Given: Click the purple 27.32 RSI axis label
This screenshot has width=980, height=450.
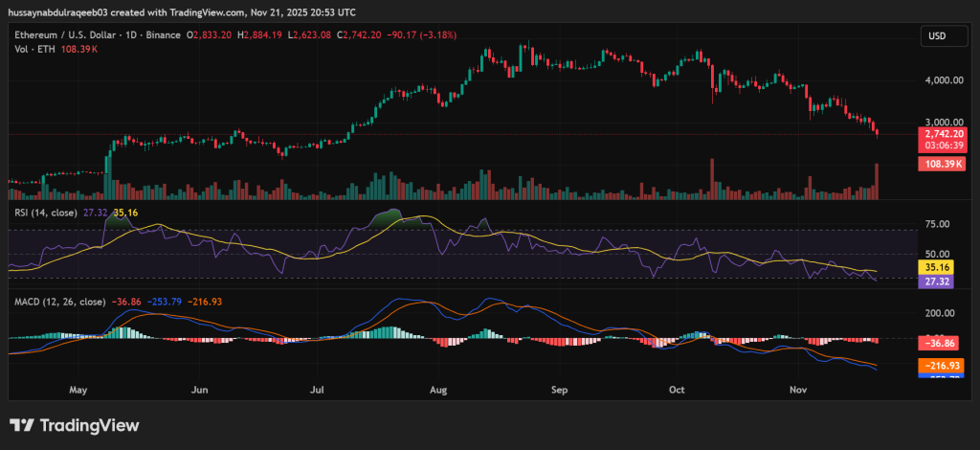Looking at the screenshot, I should tap(934, 282).
